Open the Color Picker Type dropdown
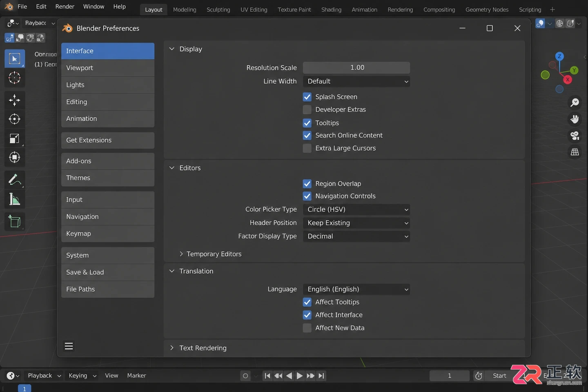 point(356,209)
